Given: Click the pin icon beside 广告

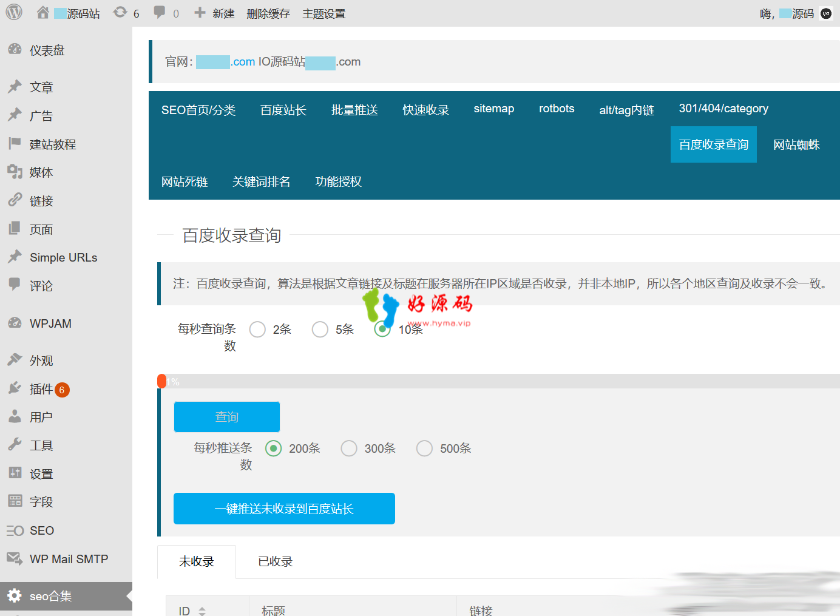Looking at the screenshot, I should (15, 115).
